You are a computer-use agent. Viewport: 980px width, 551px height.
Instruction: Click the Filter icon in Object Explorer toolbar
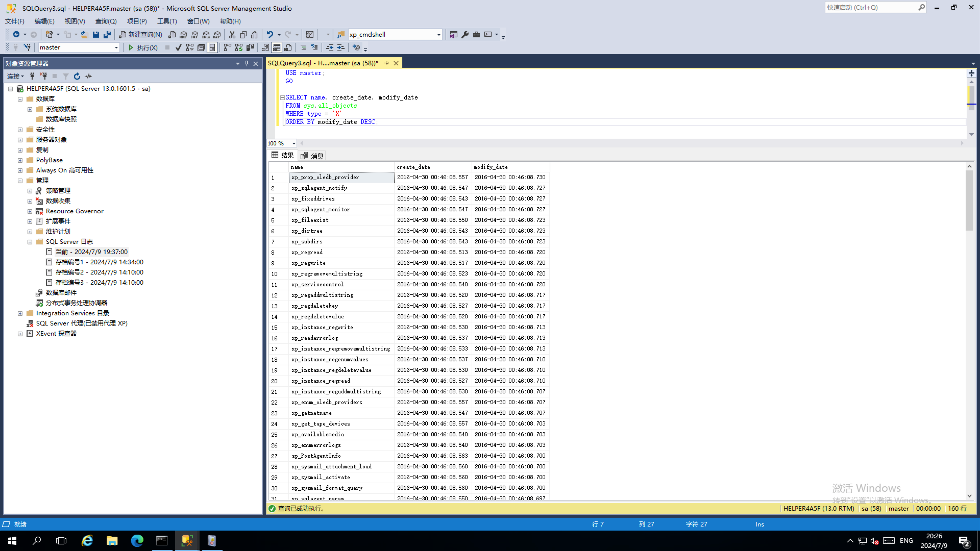[x=66, y=77]
